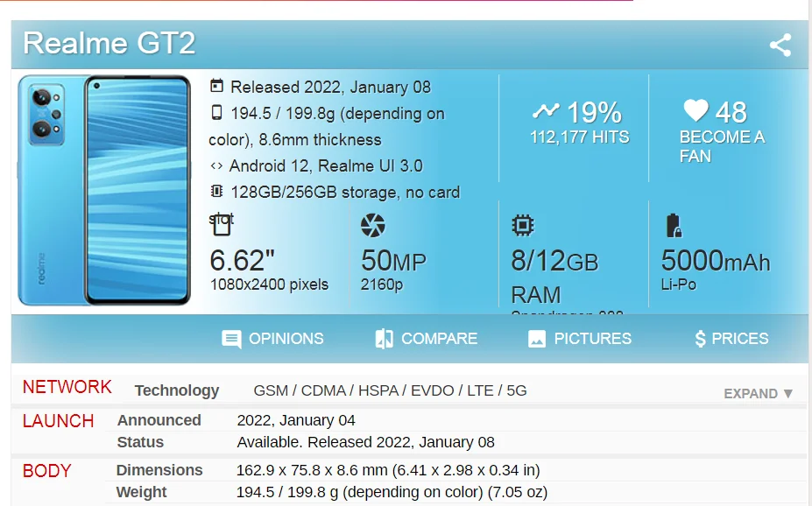Click the Li-Po battery type text
Image resolution: width=812 pixels, height=506 pixels.
point(678,285)
